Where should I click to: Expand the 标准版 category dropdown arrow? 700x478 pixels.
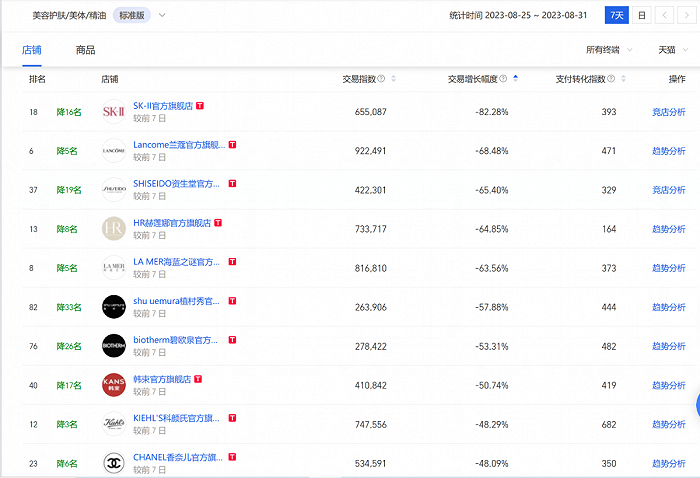point(162,15)
